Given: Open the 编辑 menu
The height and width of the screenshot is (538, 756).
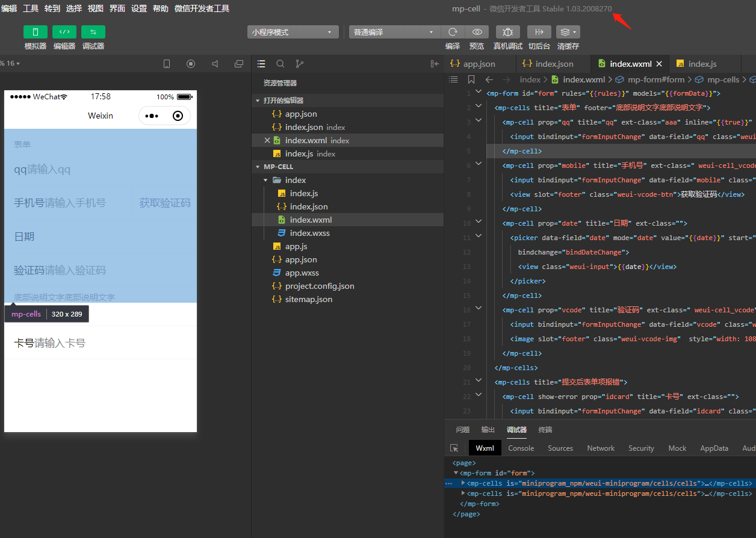Looking at the screenshot, I should pos(9,8).
